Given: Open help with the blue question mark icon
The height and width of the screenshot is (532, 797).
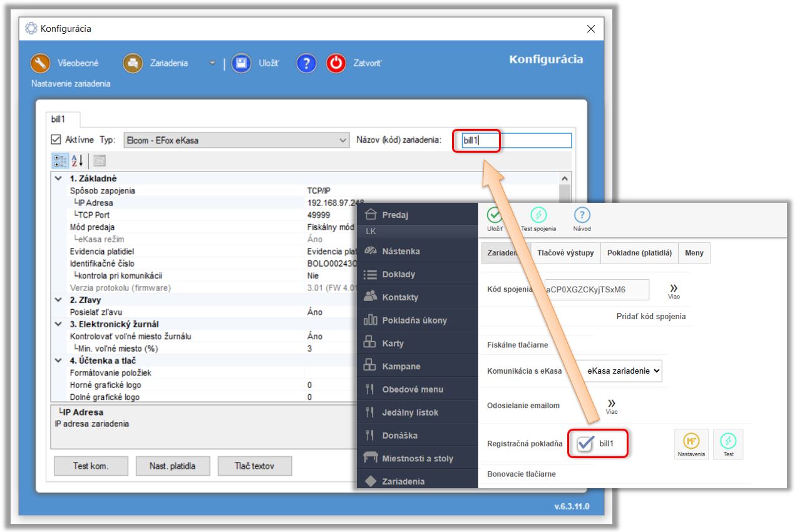Looking at the screenshot, I should 306,63.
